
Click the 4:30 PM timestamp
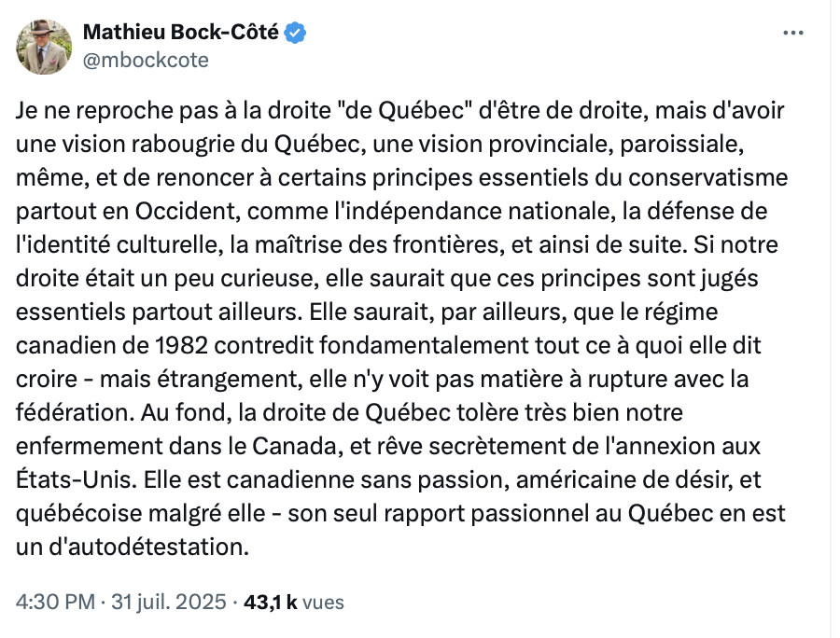(x=55, y=603)
